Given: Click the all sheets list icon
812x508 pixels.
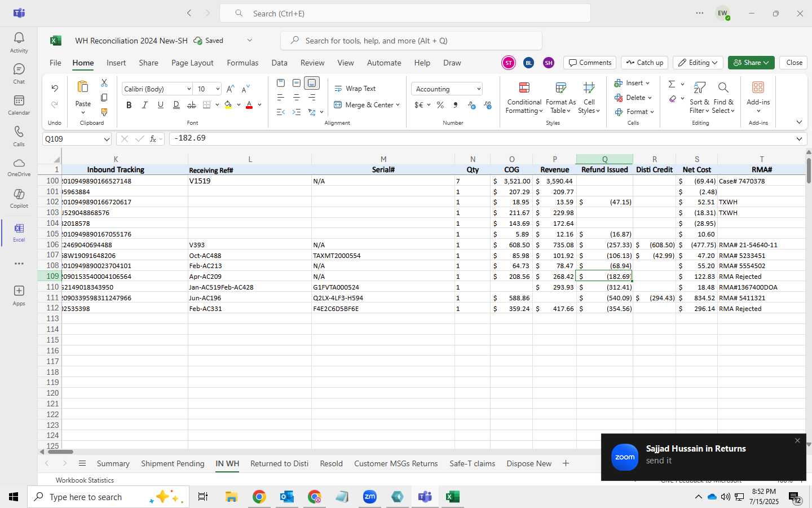Looking at the screenshot, I should [x=82, y=463].
